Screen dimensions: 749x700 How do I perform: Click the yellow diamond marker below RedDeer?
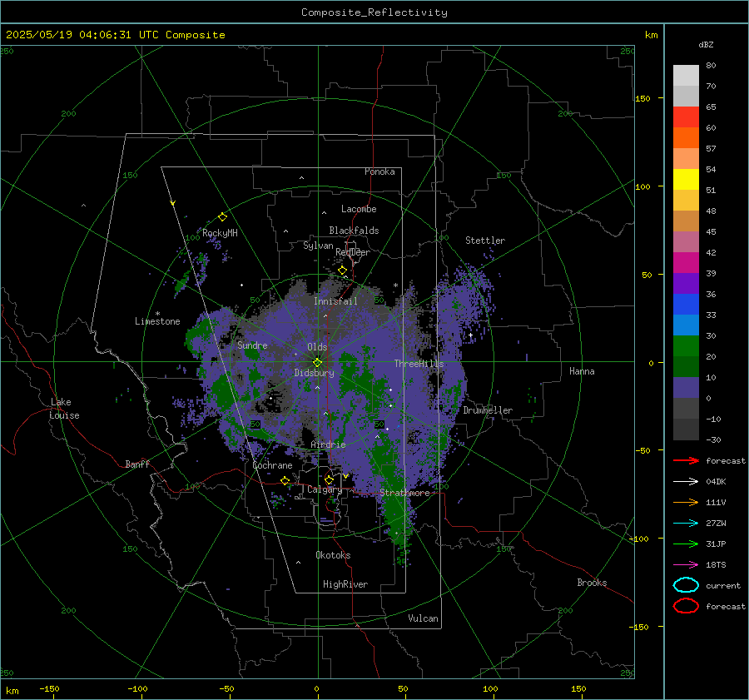click(x=343, y=271)
